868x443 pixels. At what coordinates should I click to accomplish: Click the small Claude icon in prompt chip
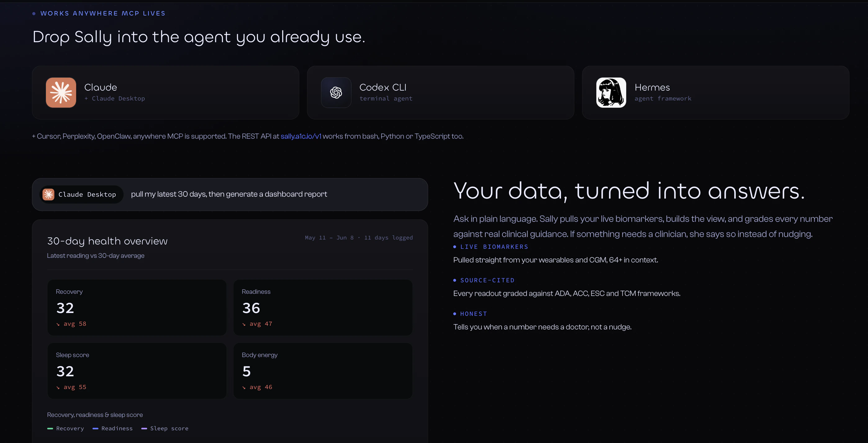[48, 194]
